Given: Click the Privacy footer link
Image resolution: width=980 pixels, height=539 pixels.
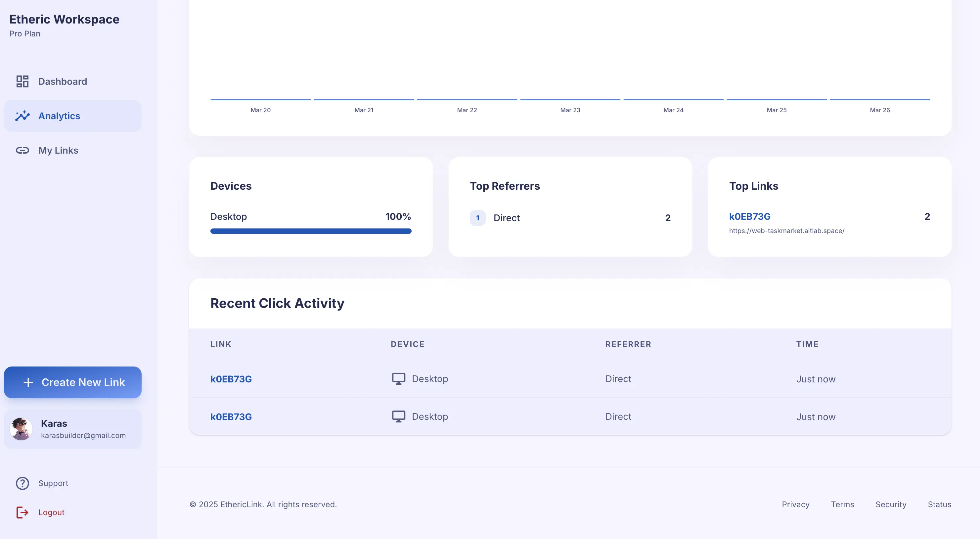Looking at the screenshot, I should point(795,504).
